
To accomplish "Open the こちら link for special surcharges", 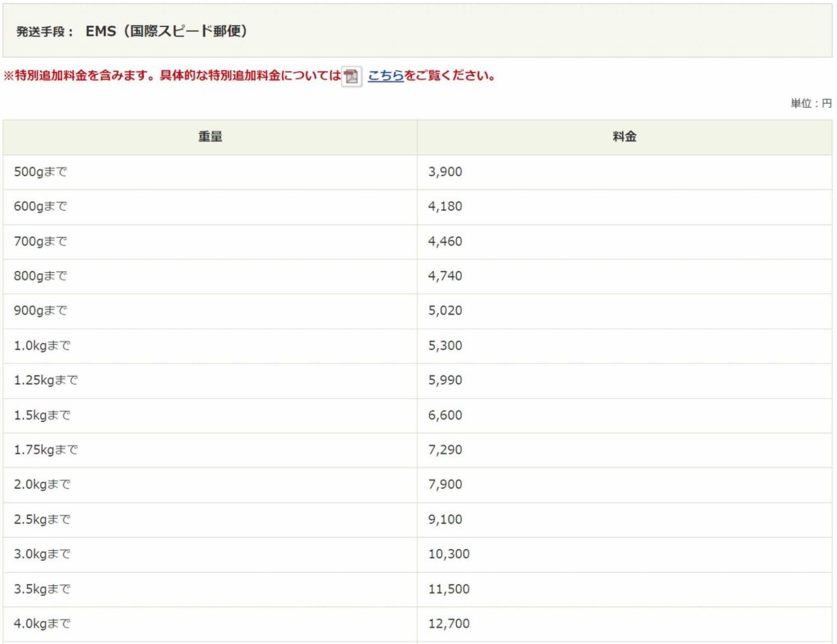I will pos(386,76).
